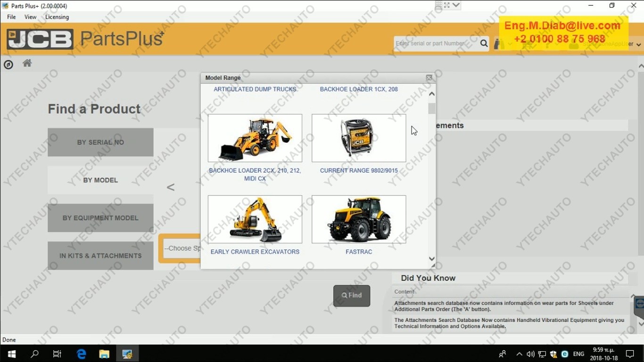This screenshot has width=644, height=362.
Task: Click Model Range scroll down arrow
Action: point(432,258)
